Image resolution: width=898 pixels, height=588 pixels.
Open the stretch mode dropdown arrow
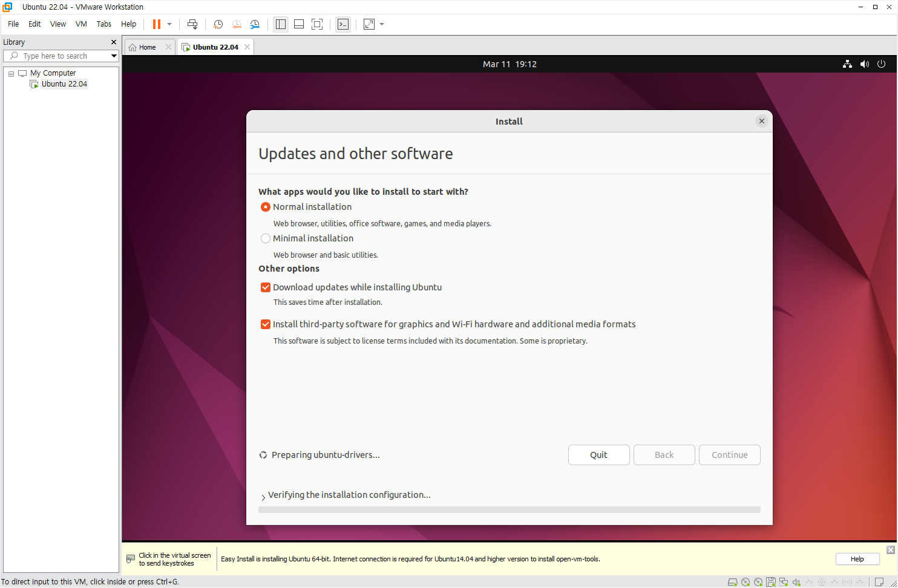pos(382,24)
